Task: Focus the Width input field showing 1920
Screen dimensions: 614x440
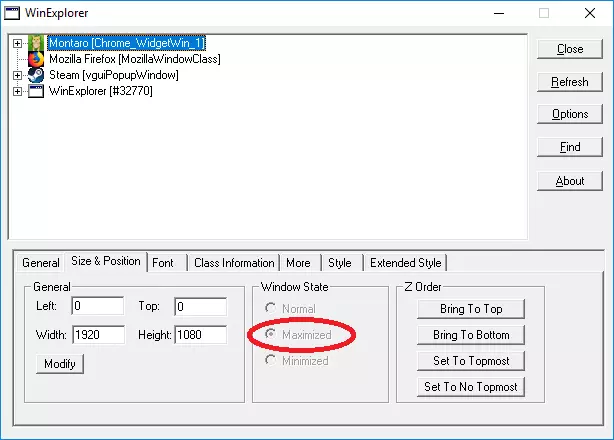Action: pos(98,335)
